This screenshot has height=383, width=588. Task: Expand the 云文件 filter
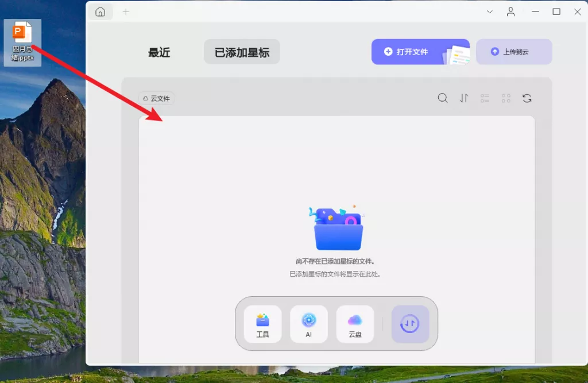click(156, 98)
